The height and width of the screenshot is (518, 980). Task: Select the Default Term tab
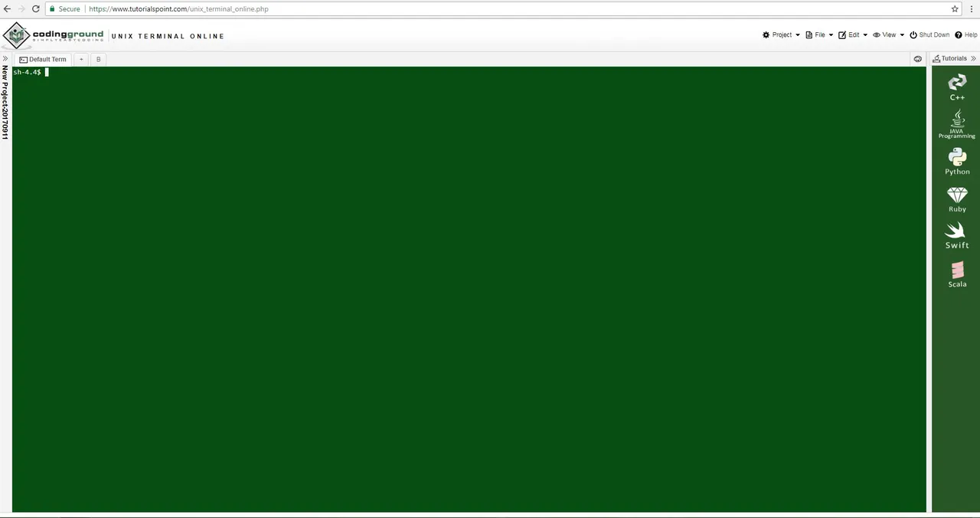click(x=43, y=59)
